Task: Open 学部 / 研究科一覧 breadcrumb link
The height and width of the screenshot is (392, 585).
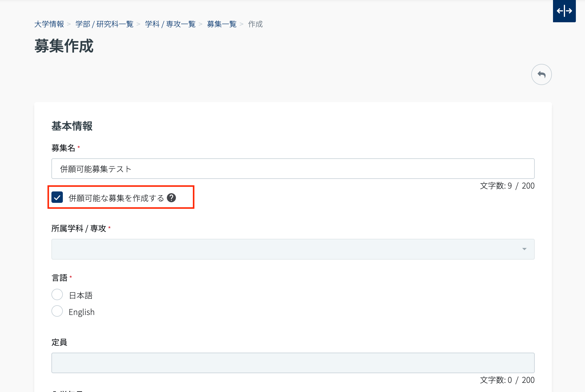Action: 105,24
